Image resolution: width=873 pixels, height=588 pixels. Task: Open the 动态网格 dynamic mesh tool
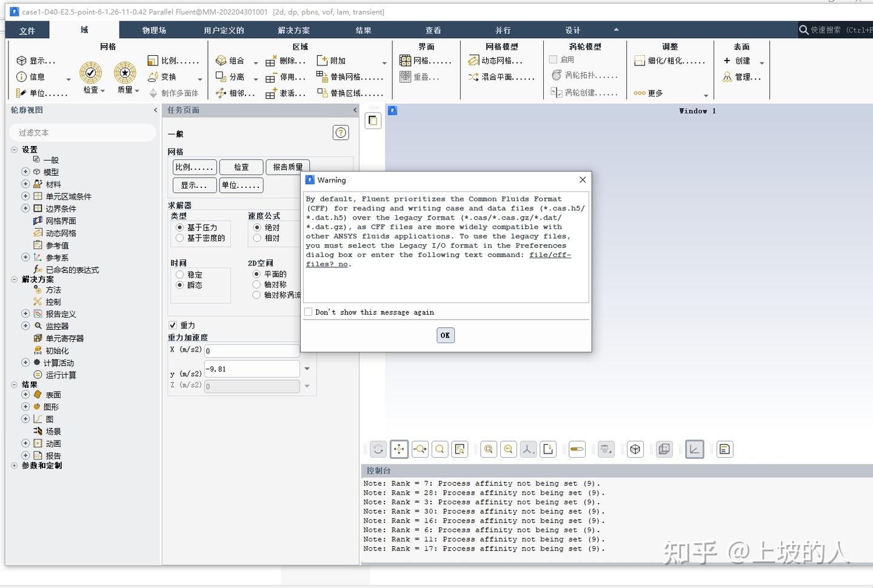point(501,60)
